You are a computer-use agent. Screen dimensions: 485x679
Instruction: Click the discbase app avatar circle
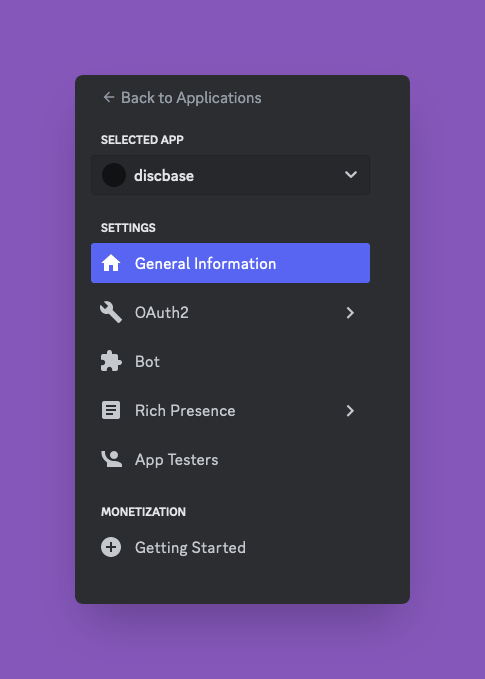click(114, 175)
